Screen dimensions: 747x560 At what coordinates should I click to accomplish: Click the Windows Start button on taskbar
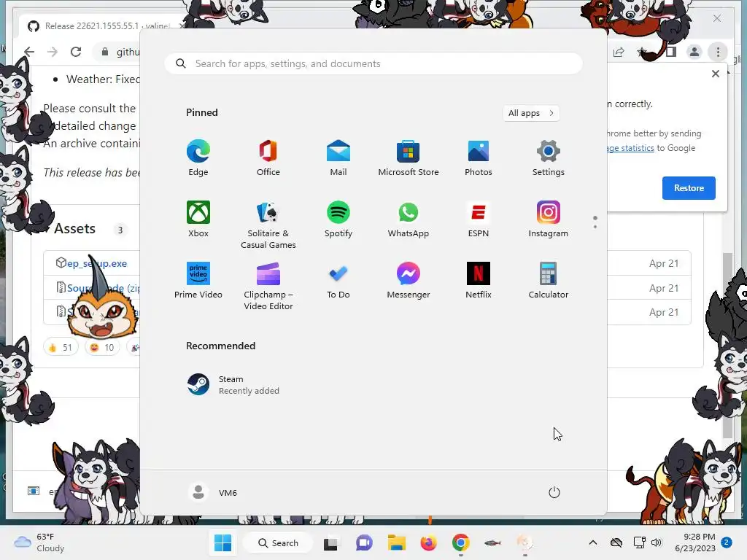pos(222,542)
